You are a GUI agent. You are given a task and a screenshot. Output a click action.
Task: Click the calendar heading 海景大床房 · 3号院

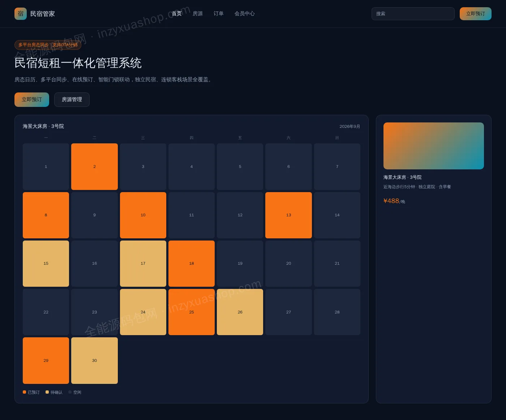point(43,126)
